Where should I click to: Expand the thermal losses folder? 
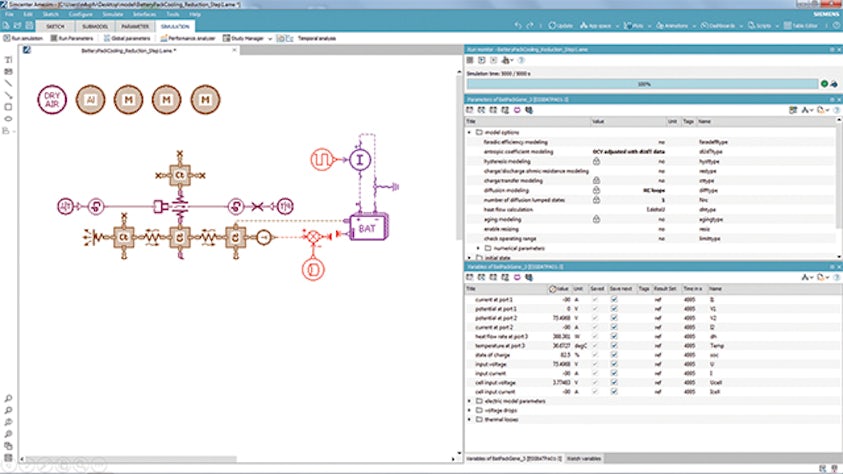coord(469,419)
